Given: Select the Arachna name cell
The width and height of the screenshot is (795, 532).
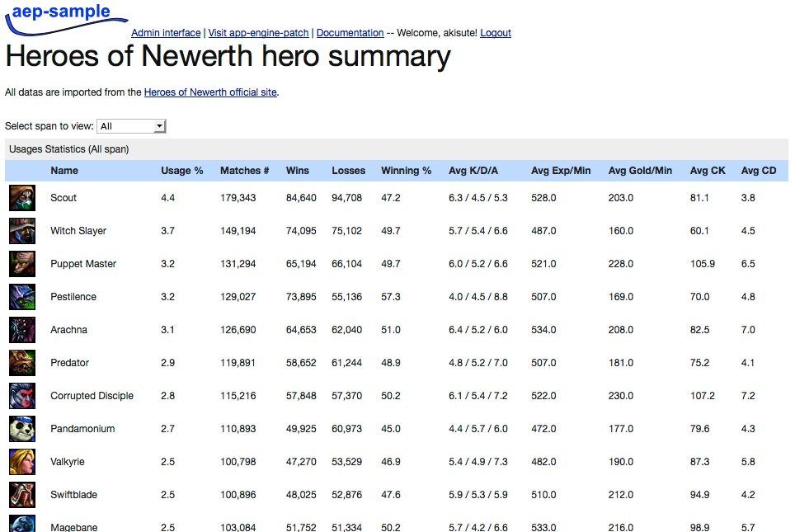Looking at the screenshot, I should 68,330.
